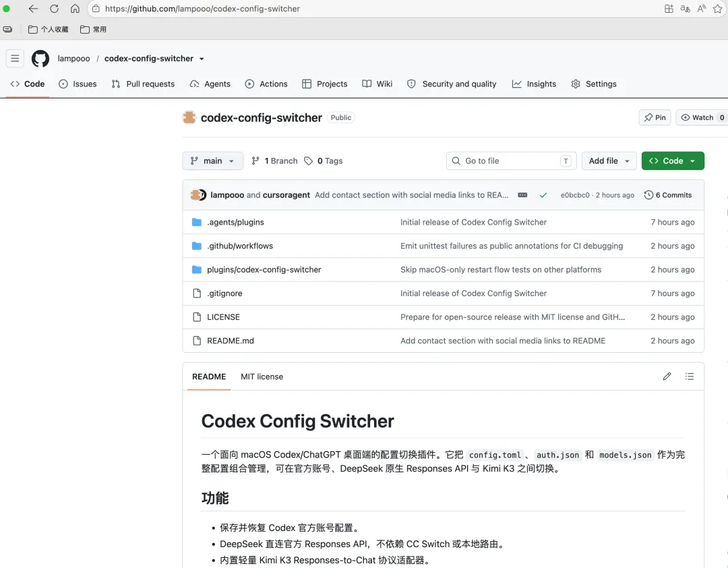The image size is (728, 568).
Task: Click the translate page icon
Action: pyautogui.click(x=685, y=8)
